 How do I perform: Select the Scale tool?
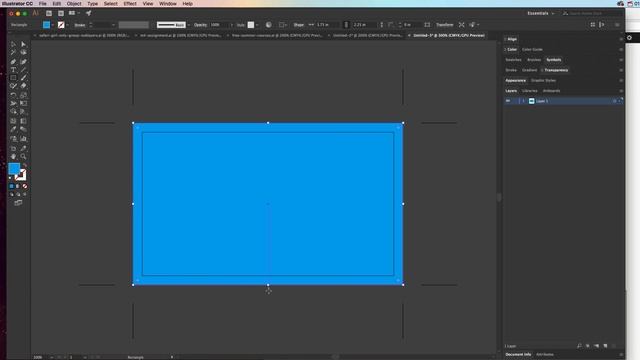click(23, 95)
